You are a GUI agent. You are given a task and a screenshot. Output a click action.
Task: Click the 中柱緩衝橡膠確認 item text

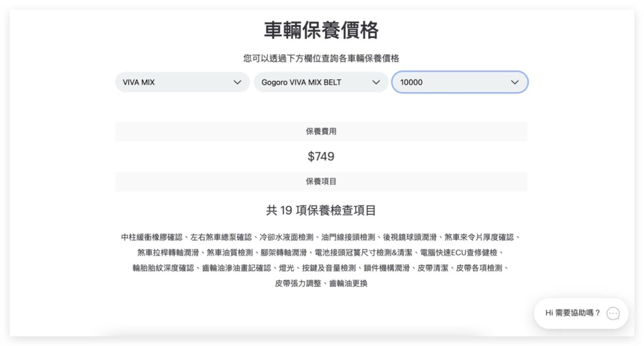pos(152,237)
